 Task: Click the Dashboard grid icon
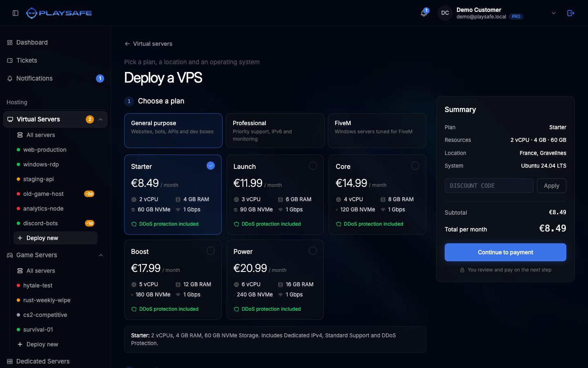[10, 43]
